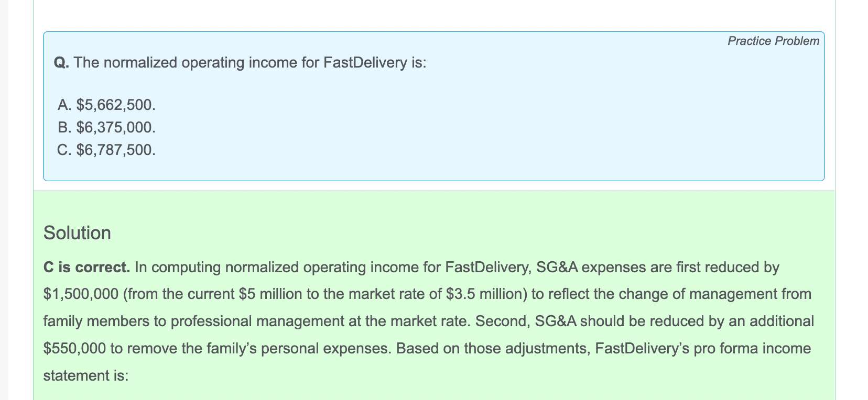This screenshot has width=868, height=400.
Task: Click the bold Q. question marker
Action: click(61, 63)
